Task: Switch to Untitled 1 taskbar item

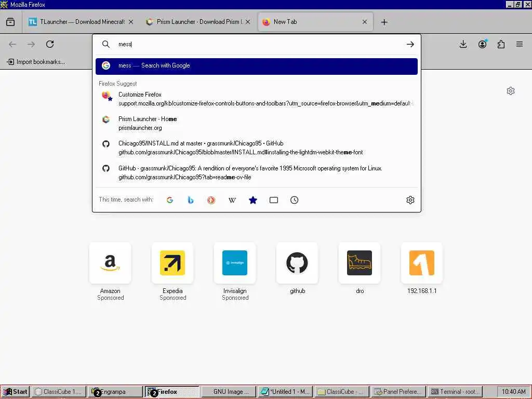Action: click(285, 392)
